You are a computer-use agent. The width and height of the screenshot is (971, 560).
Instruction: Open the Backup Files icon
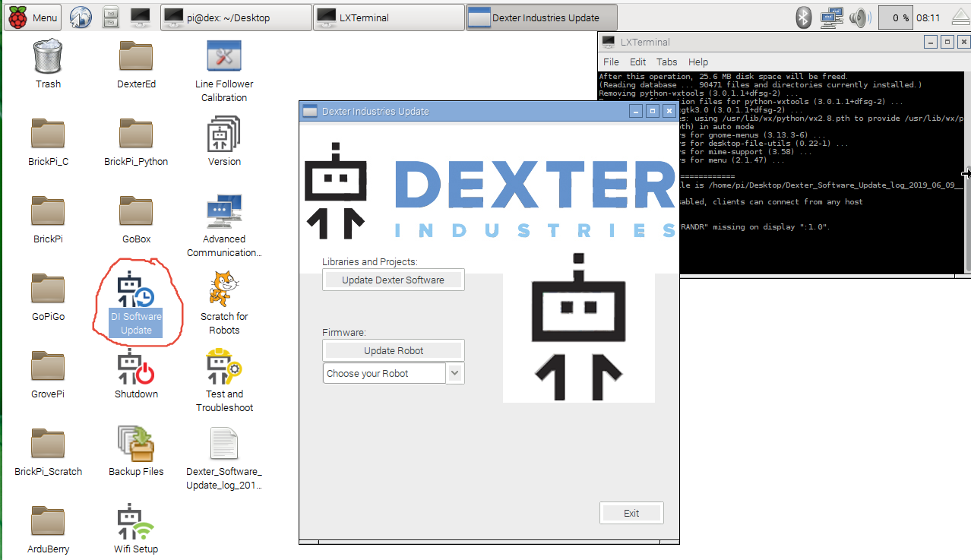coord(136,445)
